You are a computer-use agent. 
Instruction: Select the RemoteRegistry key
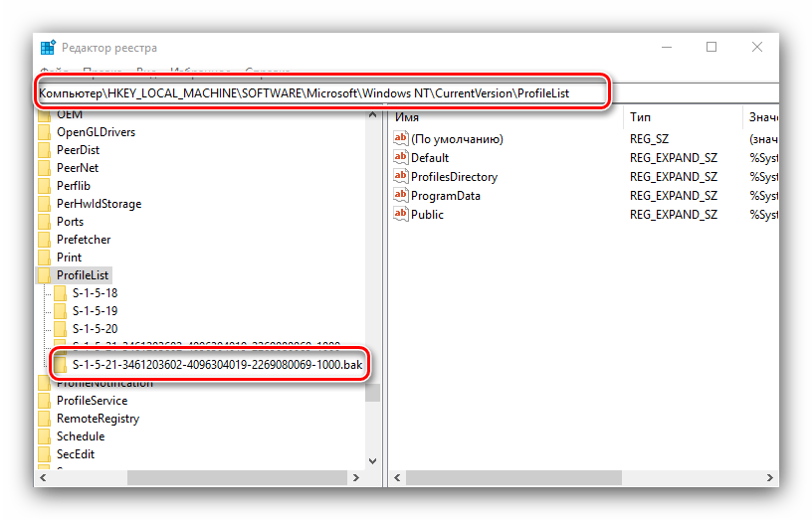point(98,419)
